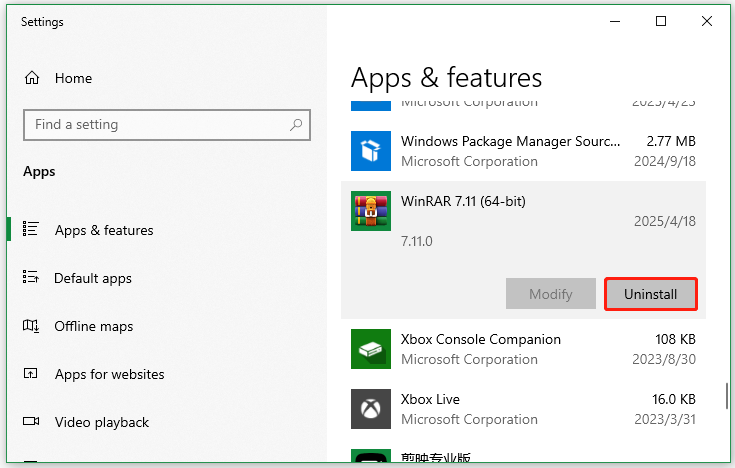Click the 2023/3/31 date
This screenshot has height=468, width=735.
click(x=665, y=419)
